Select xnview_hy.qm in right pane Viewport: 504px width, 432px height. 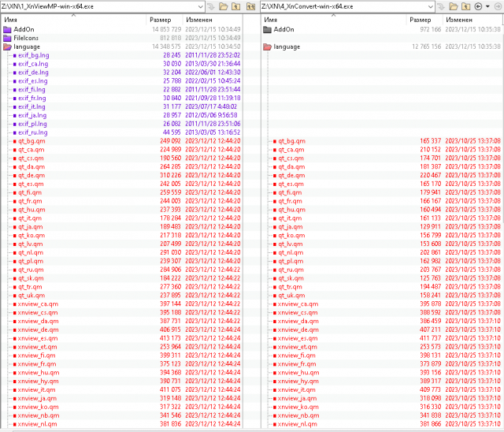(298, 382)
